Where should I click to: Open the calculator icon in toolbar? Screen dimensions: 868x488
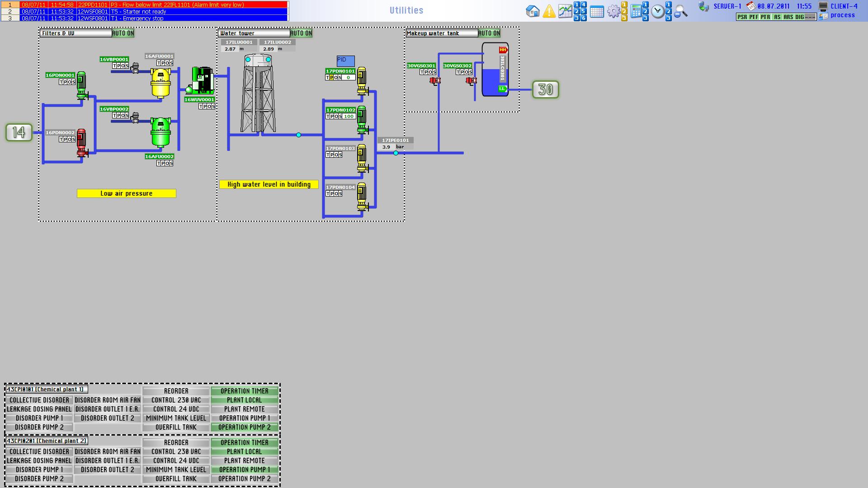[636, 11]
